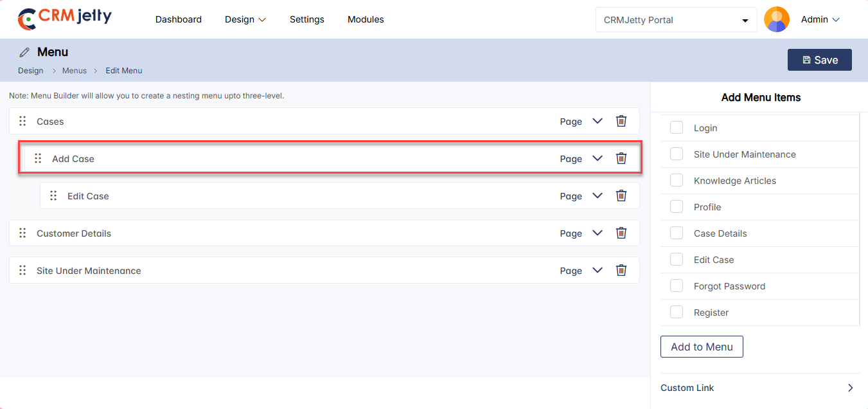Select the Forgot Password checkbox

[677, 286]
